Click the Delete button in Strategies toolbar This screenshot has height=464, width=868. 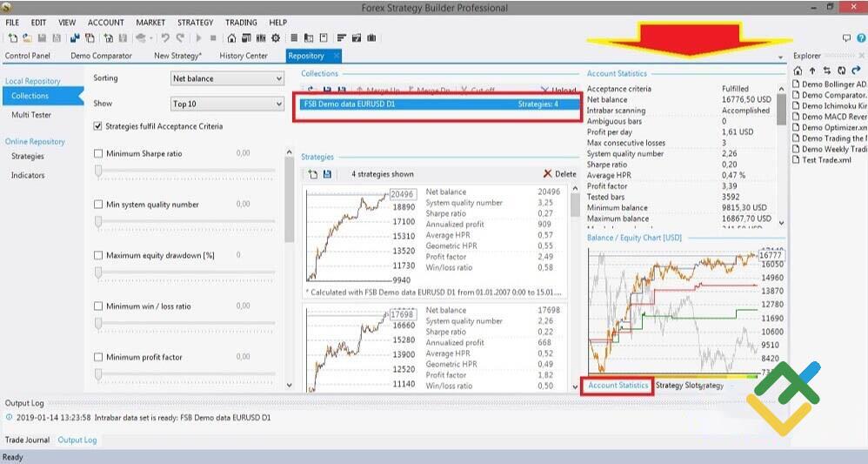pyautogui.click(x=559, y=174)
